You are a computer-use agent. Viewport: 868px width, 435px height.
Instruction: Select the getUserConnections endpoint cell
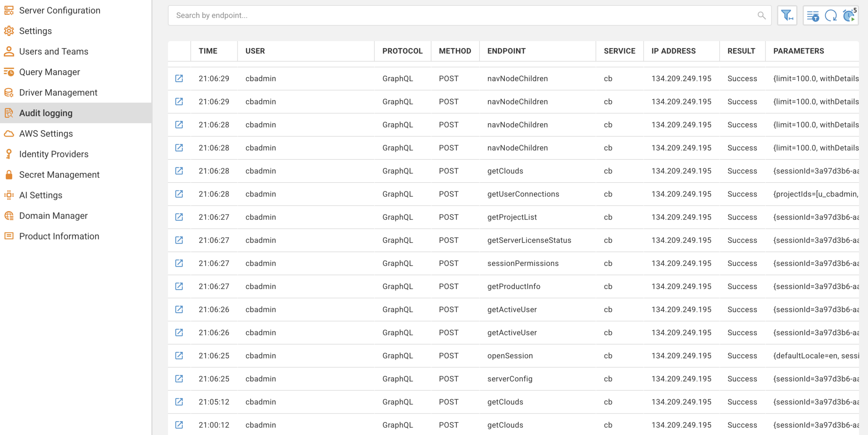coord(523,194)
